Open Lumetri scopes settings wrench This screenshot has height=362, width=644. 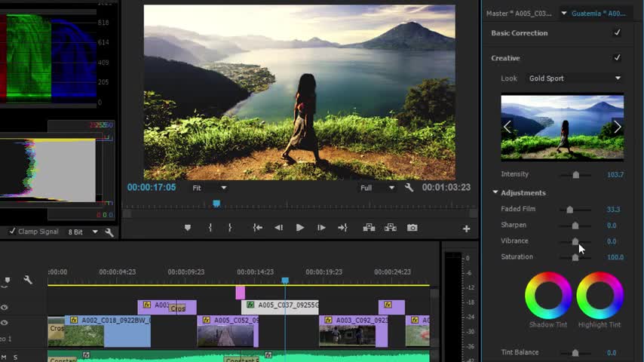tap(109, 232)
